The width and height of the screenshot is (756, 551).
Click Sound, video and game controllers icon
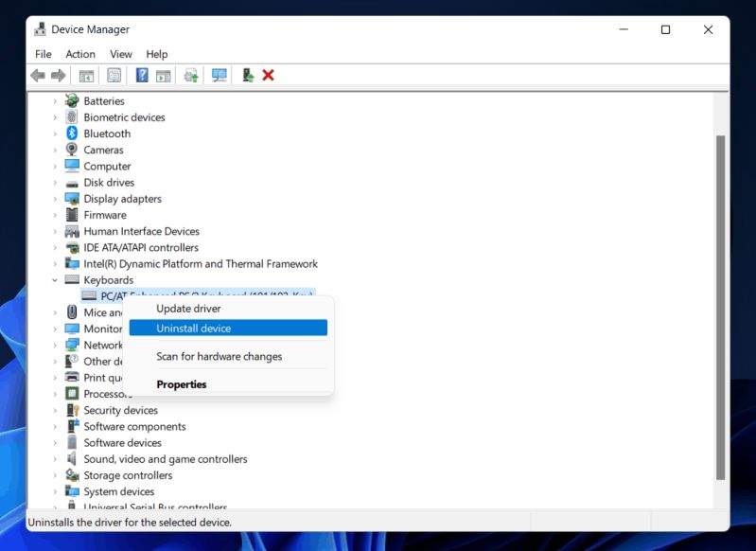tap(72, 459)
